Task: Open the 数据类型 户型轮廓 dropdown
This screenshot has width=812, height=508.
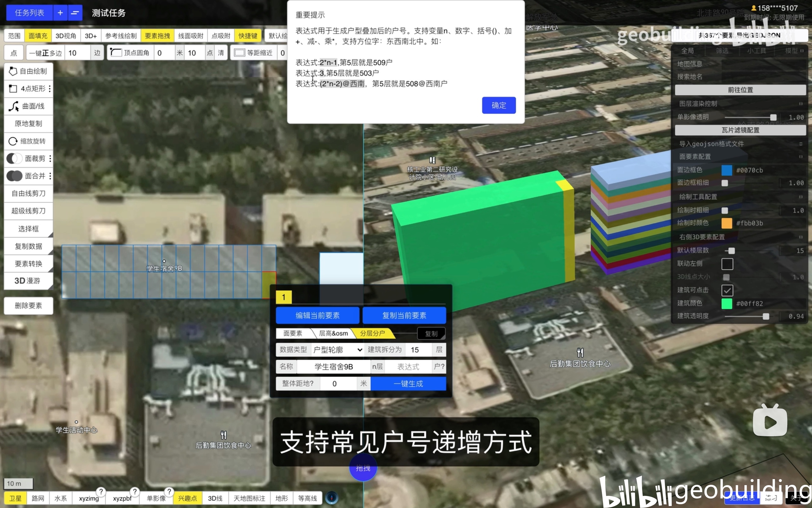Action: (x=337, y=350)
